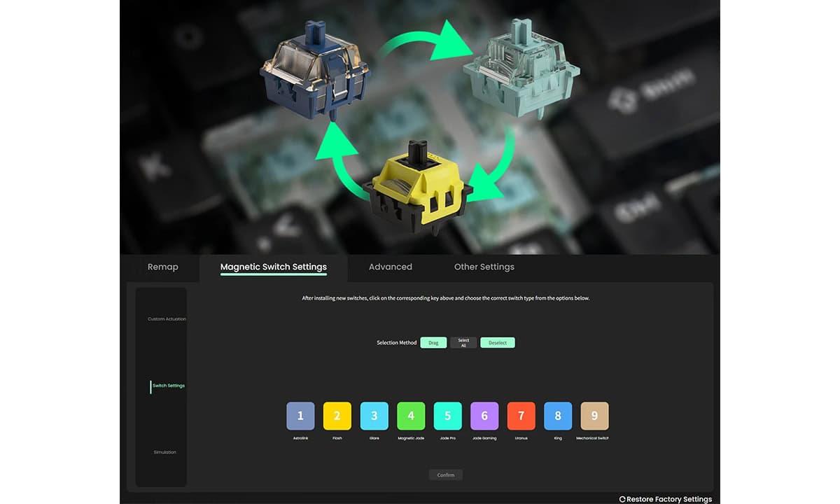Open the Magnetic Switch Settings tab
This screenshot has height=504, width=840.
point(274,267)
